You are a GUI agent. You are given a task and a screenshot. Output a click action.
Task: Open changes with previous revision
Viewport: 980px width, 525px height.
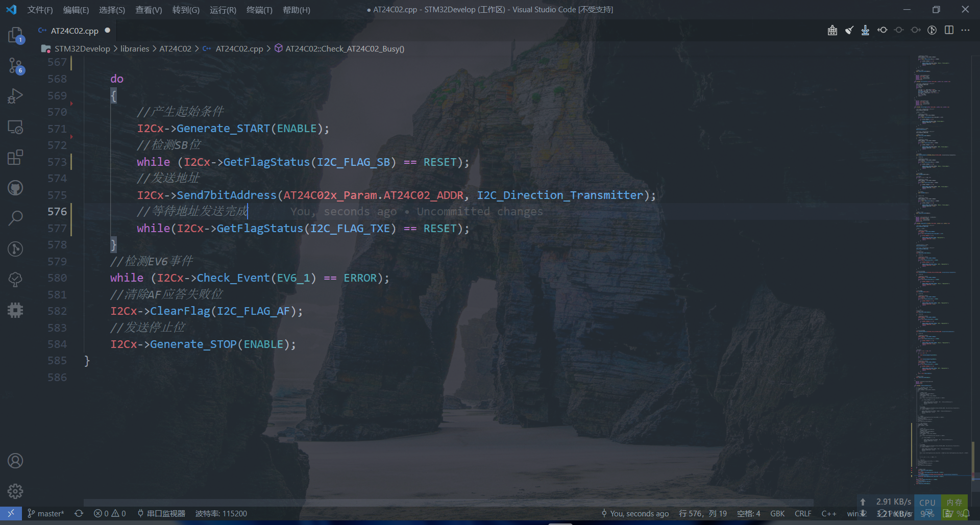[x=882, y=30]
